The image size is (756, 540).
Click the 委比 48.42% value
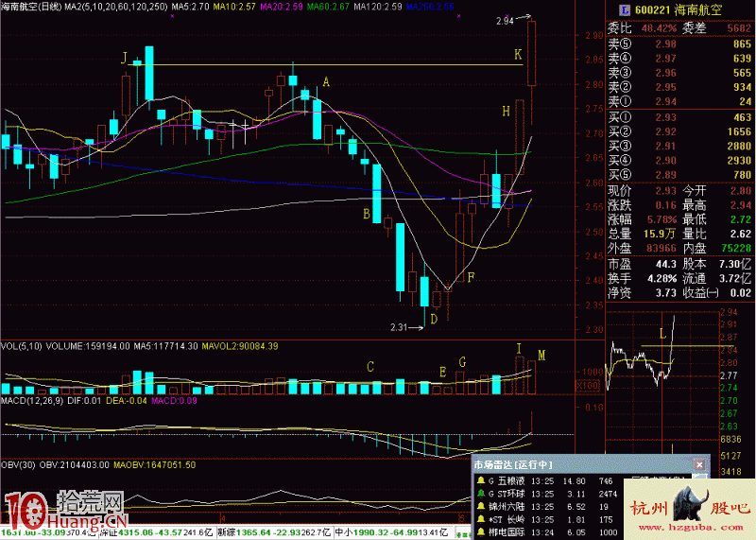coord(659,28)
